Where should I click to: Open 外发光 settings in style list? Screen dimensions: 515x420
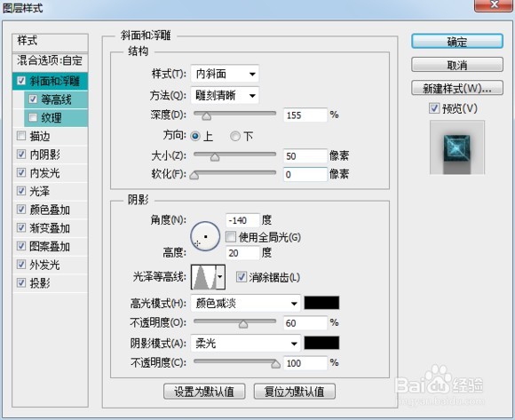click(x=44, y=265)
